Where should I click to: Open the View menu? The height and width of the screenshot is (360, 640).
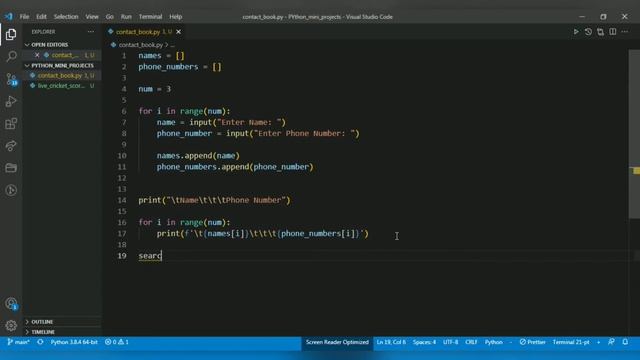coord(92,17)
